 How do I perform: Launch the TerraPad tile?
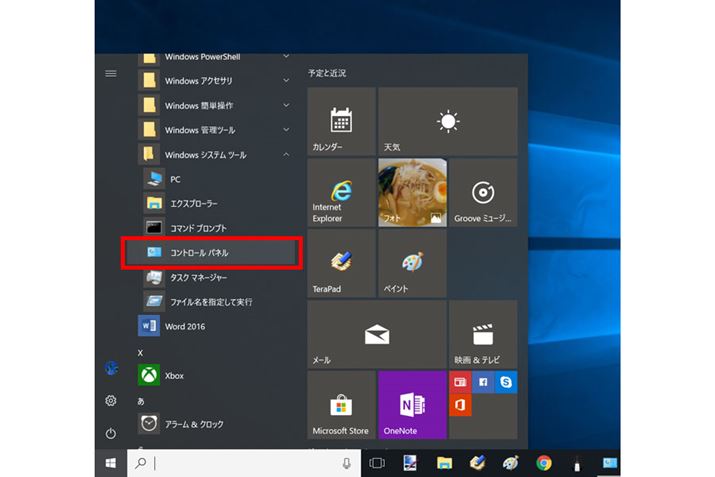pyautogui.click(x=341, y=262)
